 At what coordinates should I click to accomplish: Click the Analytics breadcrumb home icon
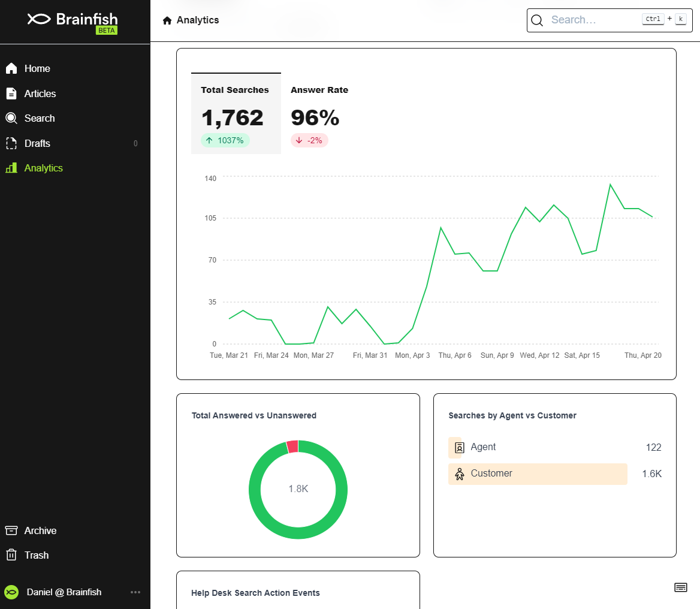coord(167,20)
